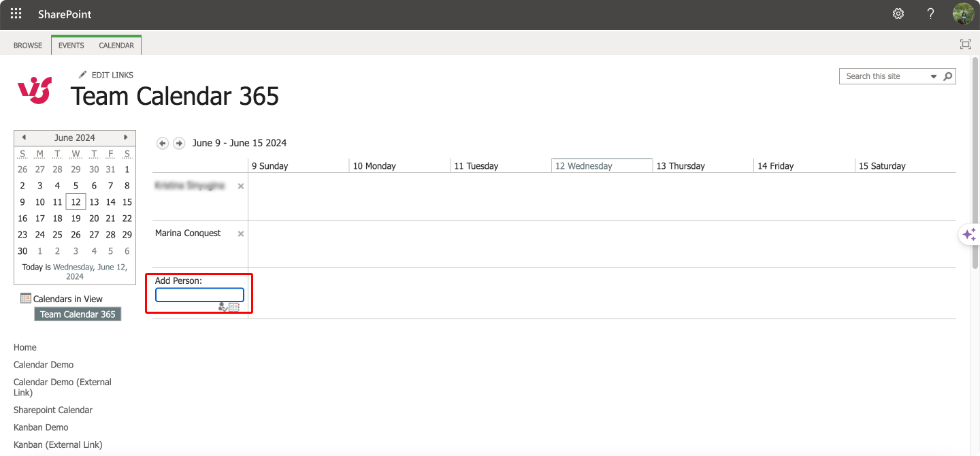980x456 pixels.
Task: Pick May 31 in the mini calendar
Action: 111,169
